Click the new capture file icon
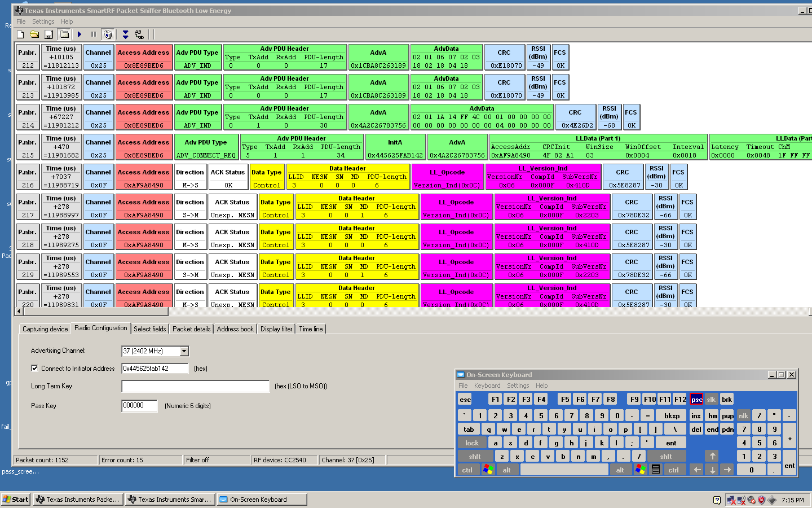Viewport: 812px width, 508px height. tap(20, 34)
